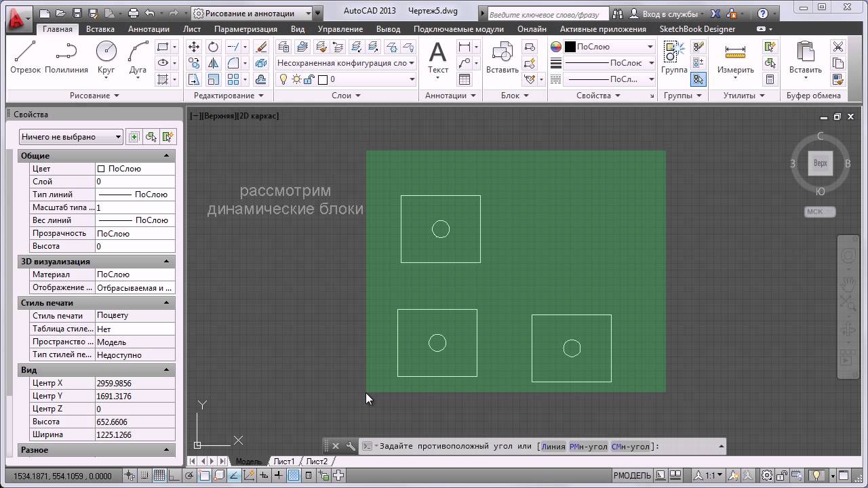Switch to the Лист2 layout tab

317,462
